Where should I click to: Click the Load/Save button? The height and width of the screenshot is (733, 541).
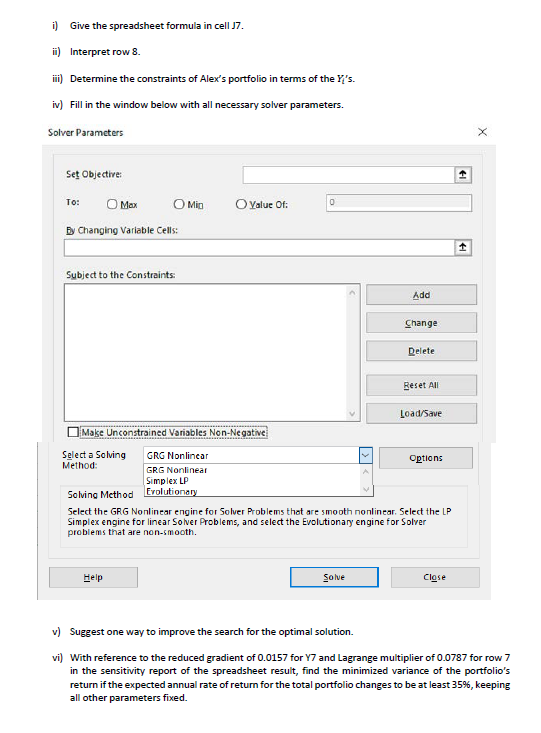(x=421, y=413)
